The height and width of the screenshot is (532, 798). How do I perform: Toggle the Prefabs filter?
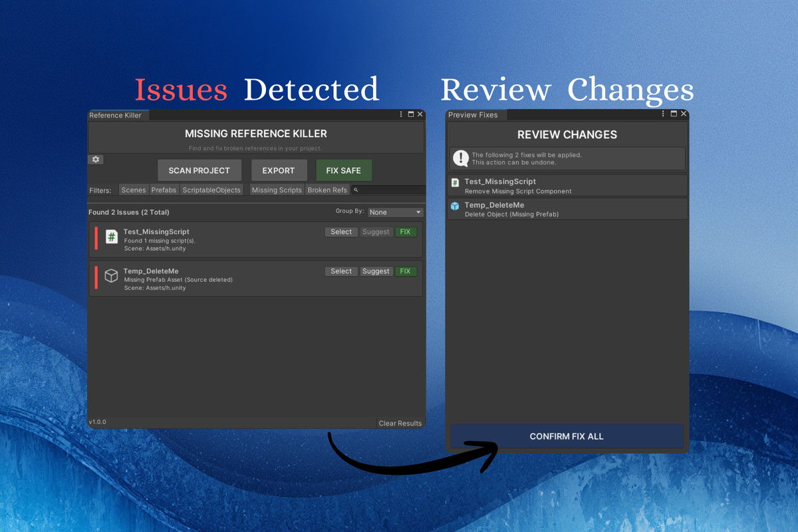164,190
